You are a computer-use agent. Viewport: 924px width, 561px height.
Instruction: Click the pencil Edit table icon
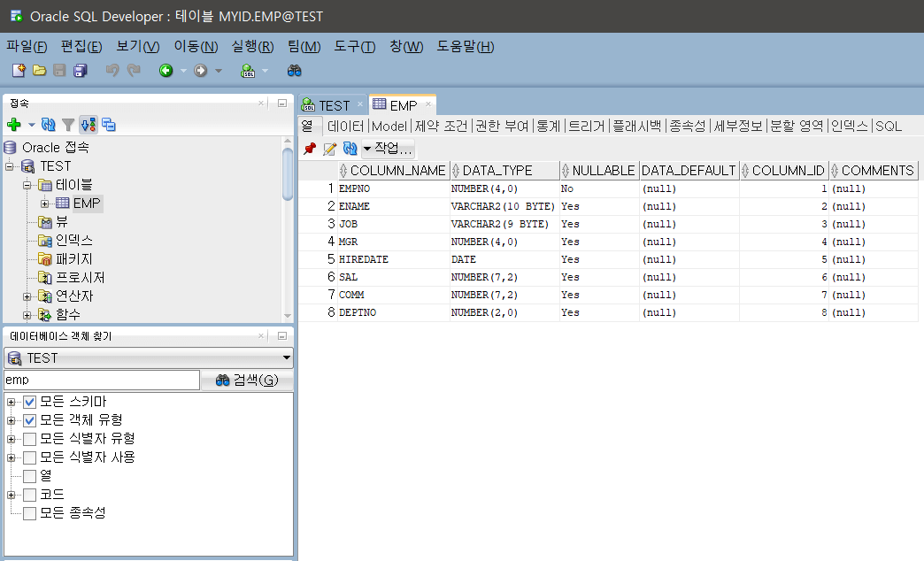pyautogui.click(x=330, y=149)
